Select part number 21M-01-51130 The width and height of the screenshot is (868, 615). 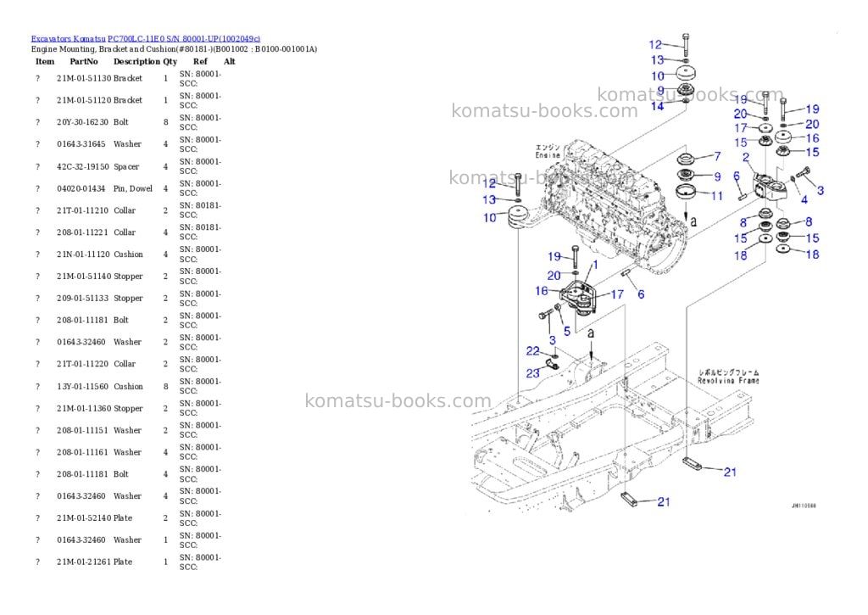pos(84,79)
